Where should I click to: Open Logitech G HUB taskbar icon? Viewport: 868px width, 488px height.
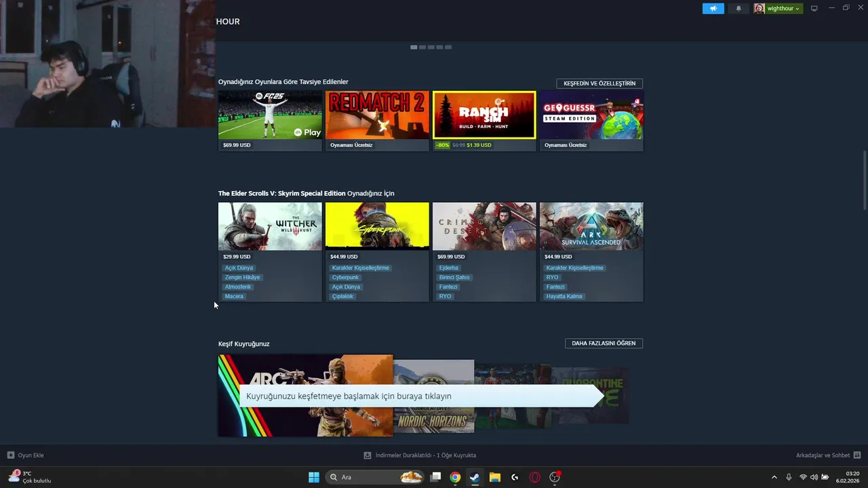515,477
